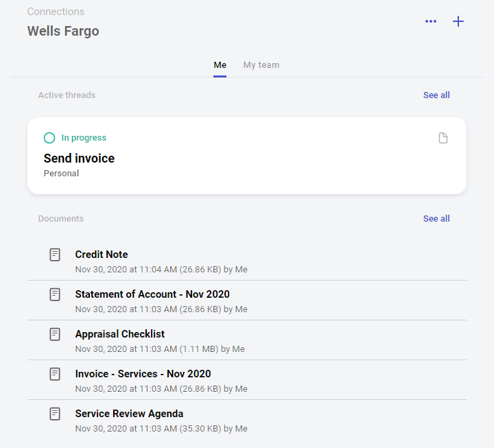Click the plus icon to add new
The width and height of the screenshot is (494, 448).
coord(458,21)
